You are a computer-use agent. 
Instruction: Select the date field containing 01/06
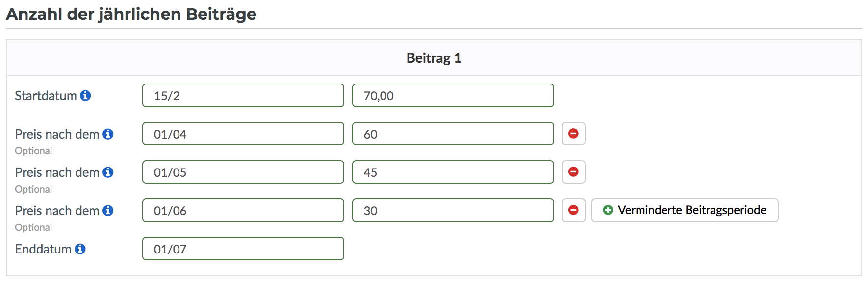click(243, 210)
